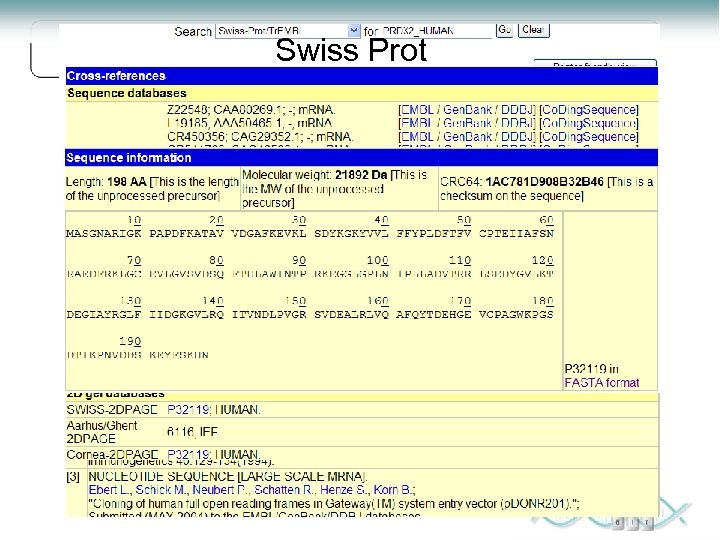Click sequence block IIDGKGVLRQ
720x540 pixels.
186,315
